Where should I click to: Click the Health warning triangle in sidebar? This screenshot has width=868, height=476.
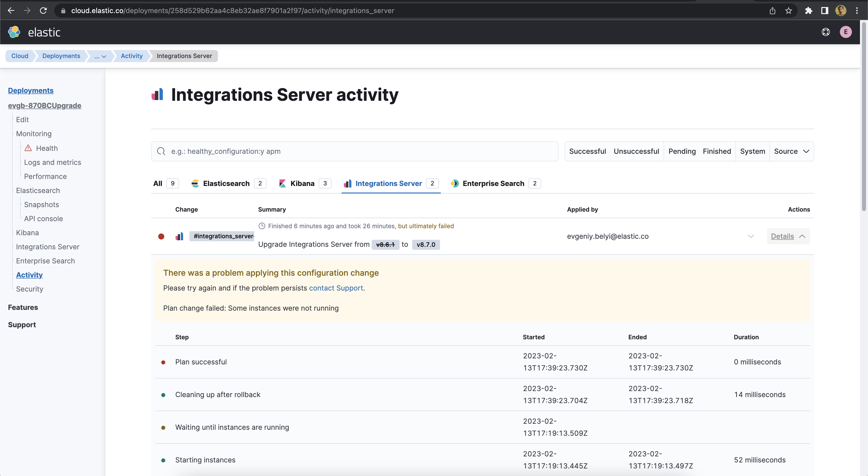click(x=28, y=148)
